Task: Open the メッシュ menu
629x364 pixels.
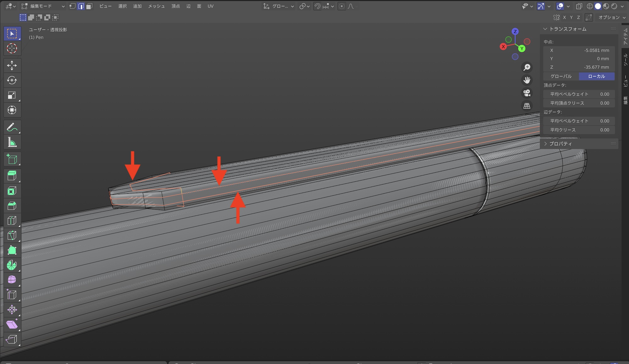Action: (156, 6)
